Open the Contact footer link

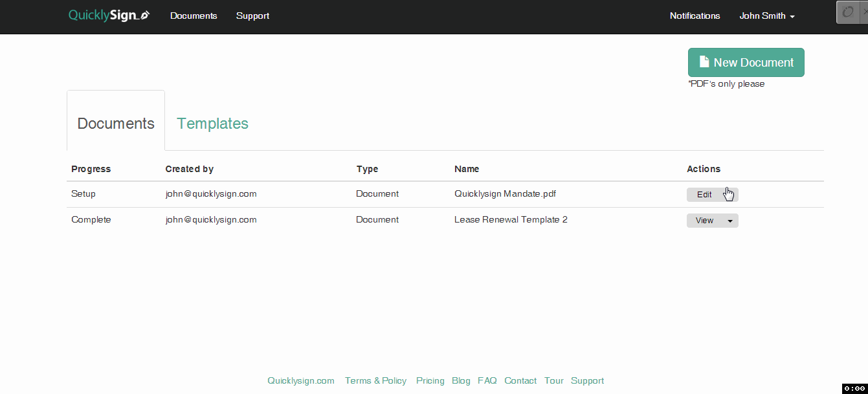point(520,380)
